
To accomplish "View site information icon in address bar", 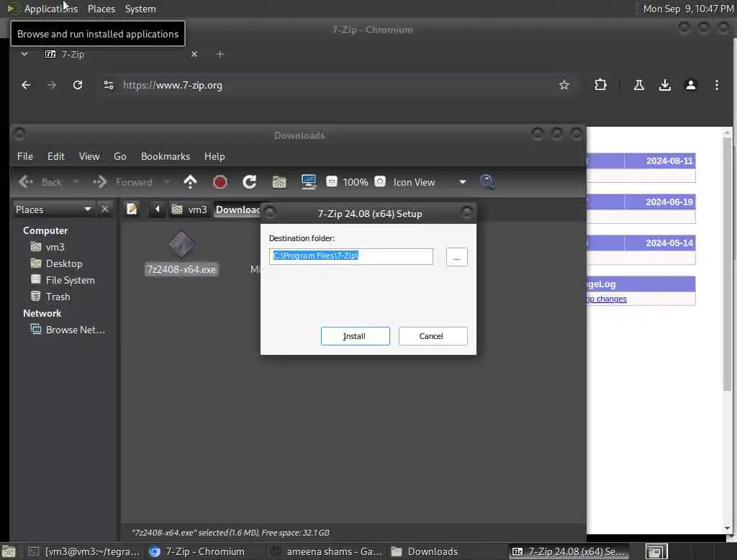I will (109, 85).
